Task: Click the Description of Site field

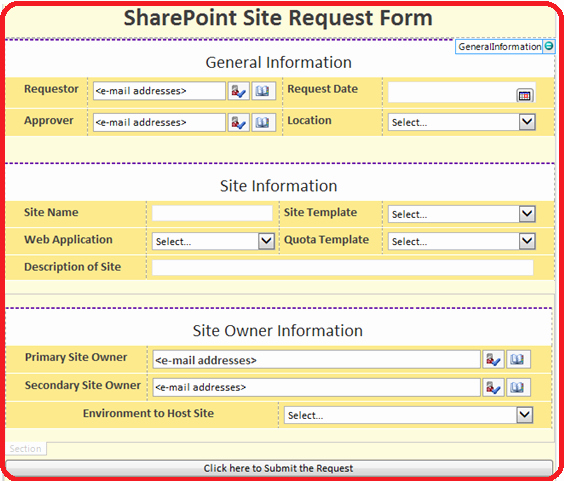Action: (342, 268)
